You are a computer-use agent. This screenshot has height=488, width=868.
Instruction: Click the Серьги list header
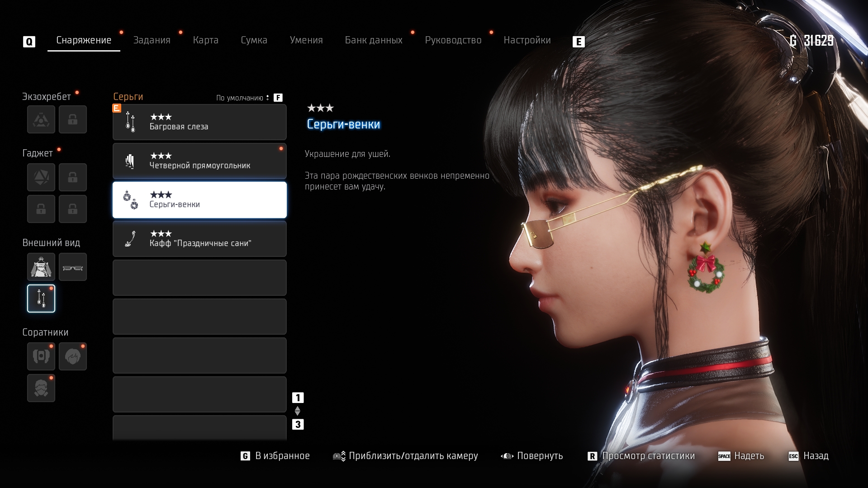(x=128, y=97)
